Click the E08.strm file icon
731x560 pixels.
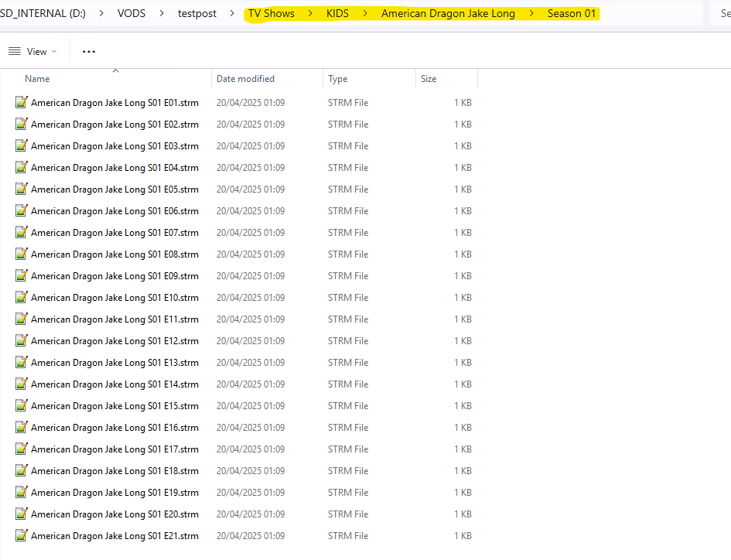21,254
